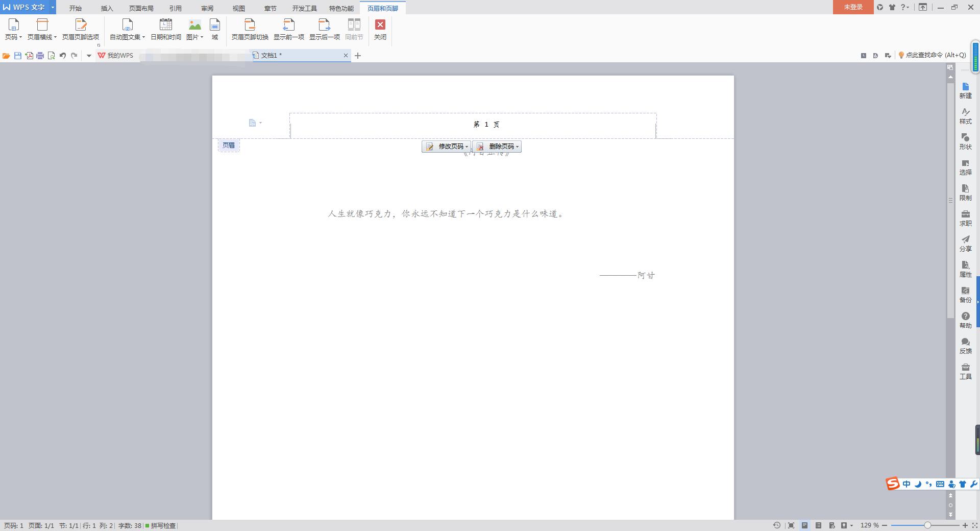Open the 图片 picture dropdown
Screen dimensions: 980x531
point(194,29)
